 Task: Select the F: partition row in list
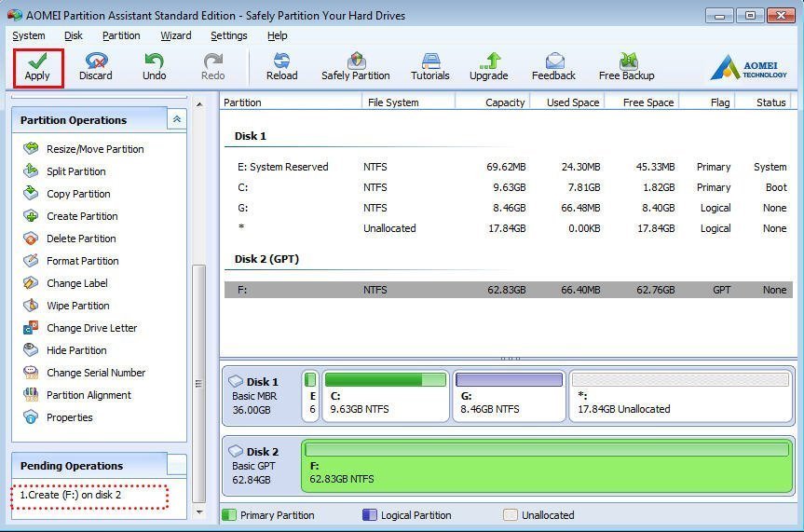508,290
